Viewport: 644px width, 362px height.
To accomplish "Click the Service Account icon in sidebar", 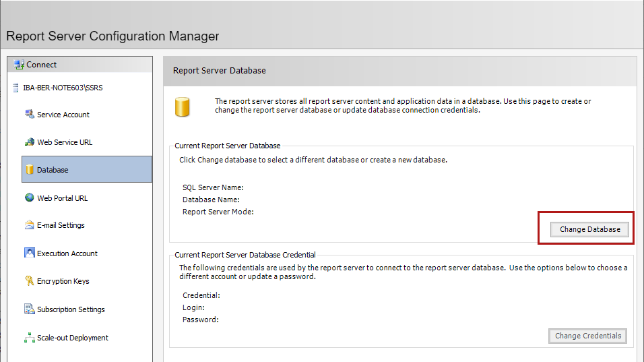I will click(29, 115).
